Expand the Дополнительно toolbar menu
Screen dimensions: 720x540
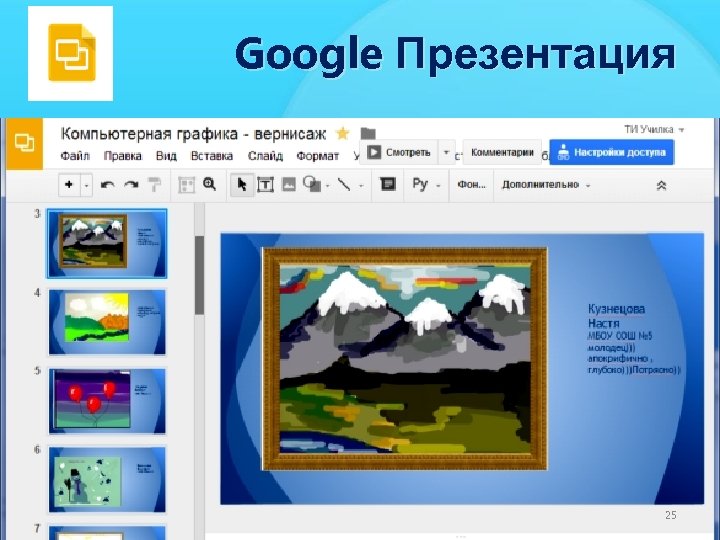pos(546,185)
